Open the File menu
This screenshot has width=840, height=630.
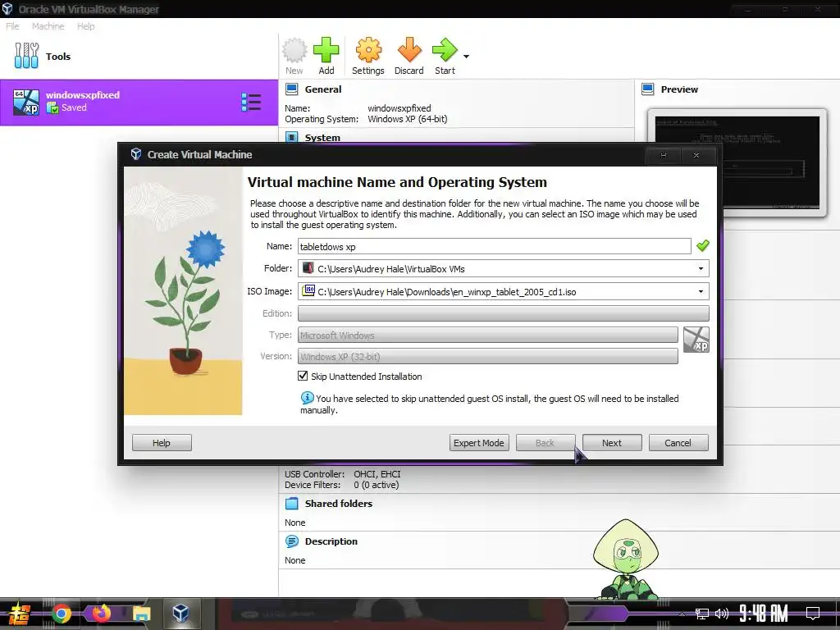coord(12,25)
